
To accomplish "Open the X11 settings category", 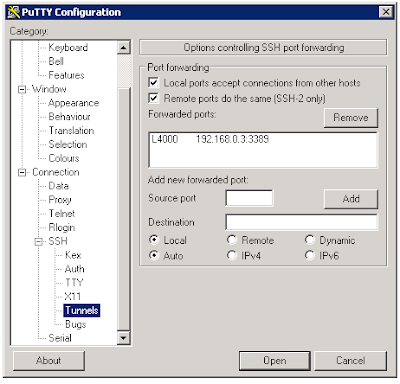I will 72,296.
